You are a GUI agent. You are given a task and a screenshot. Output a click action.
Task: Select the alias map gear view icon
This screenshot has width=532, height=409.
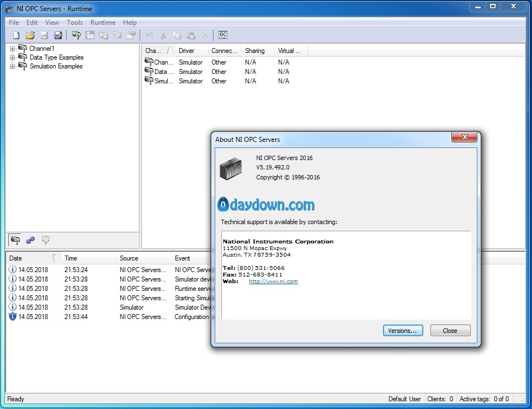(x=30, y=240)
